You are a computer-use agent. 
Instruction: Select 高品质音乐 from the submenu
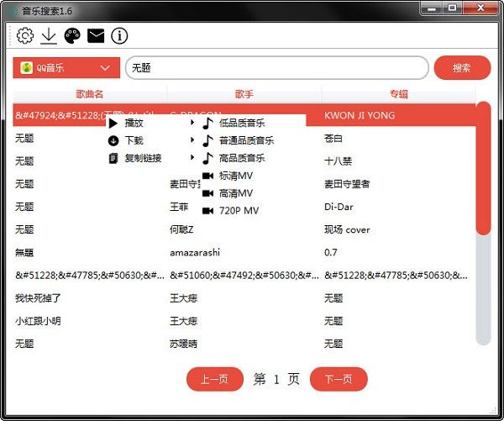click(241, 158)
